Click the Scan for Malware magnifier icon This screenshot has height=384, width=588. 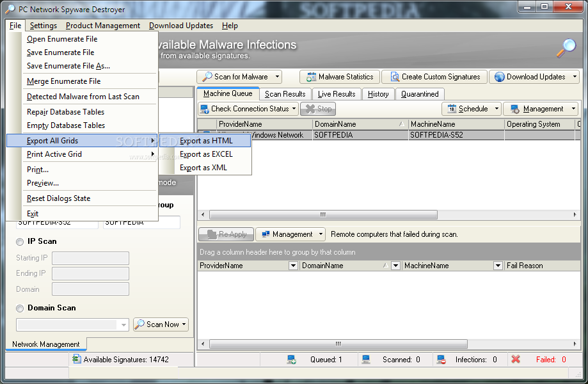(207, 77)
